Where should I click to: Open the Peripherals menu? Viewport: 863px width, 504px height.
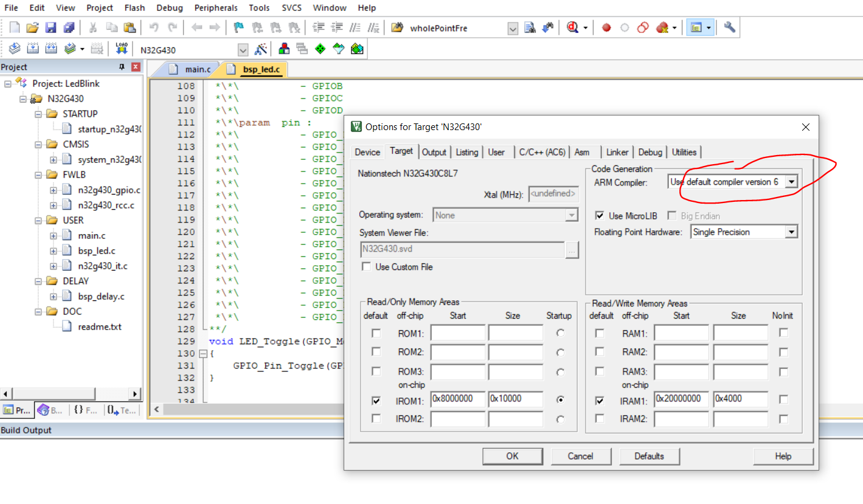217,8
